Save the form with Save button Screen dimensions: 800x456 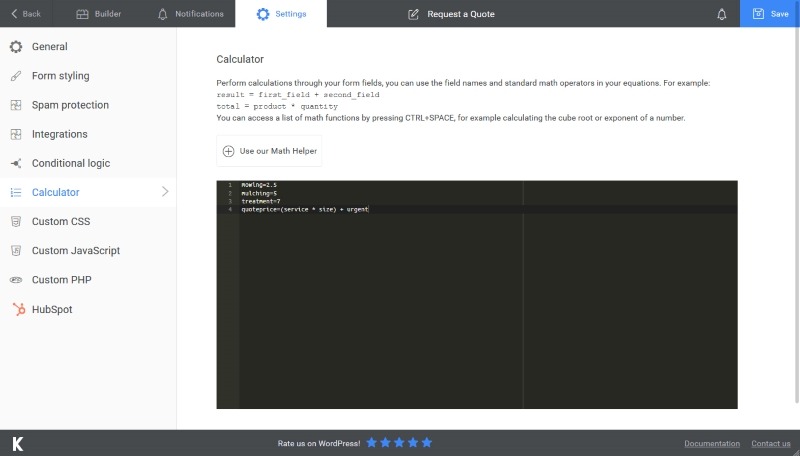[770, 14]
